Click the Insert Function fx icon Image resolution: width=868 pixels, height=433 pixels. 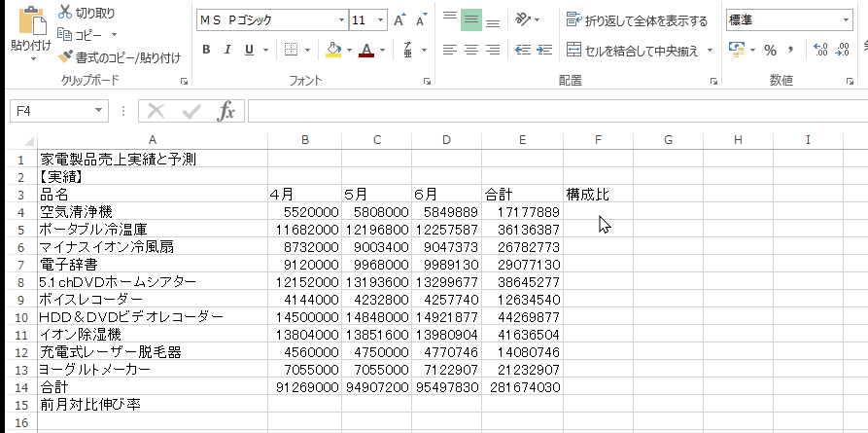(x=226, y=111)
